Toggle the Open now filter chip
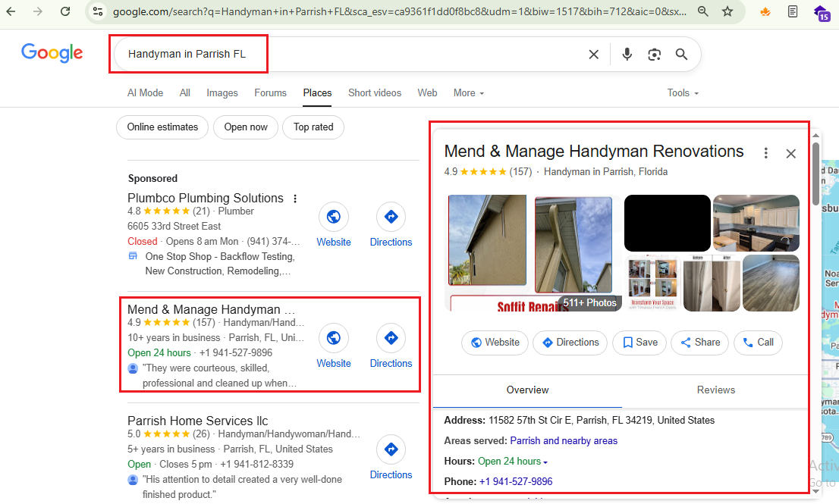839x504 pixels. point(246,127)
